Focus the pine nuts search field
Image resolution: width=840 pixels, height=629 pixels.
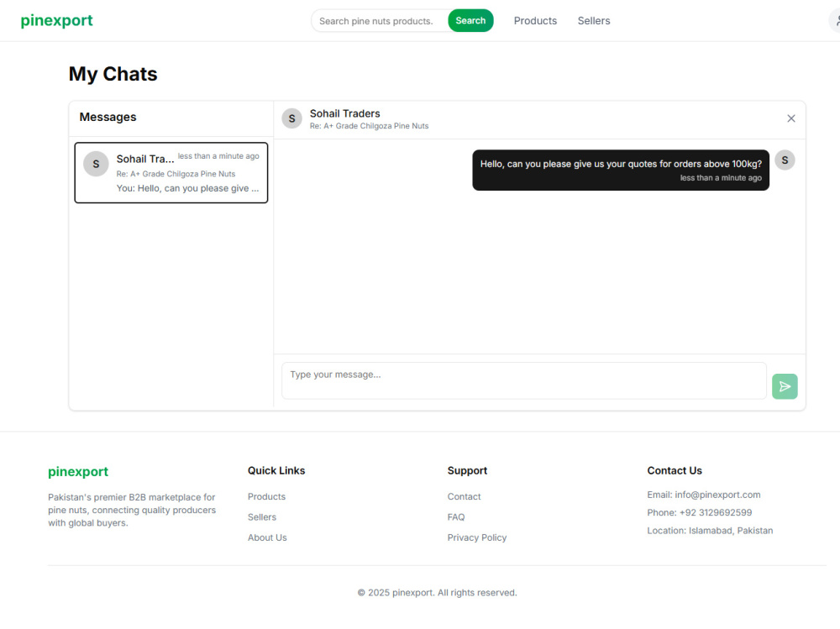tap(381, 21)
